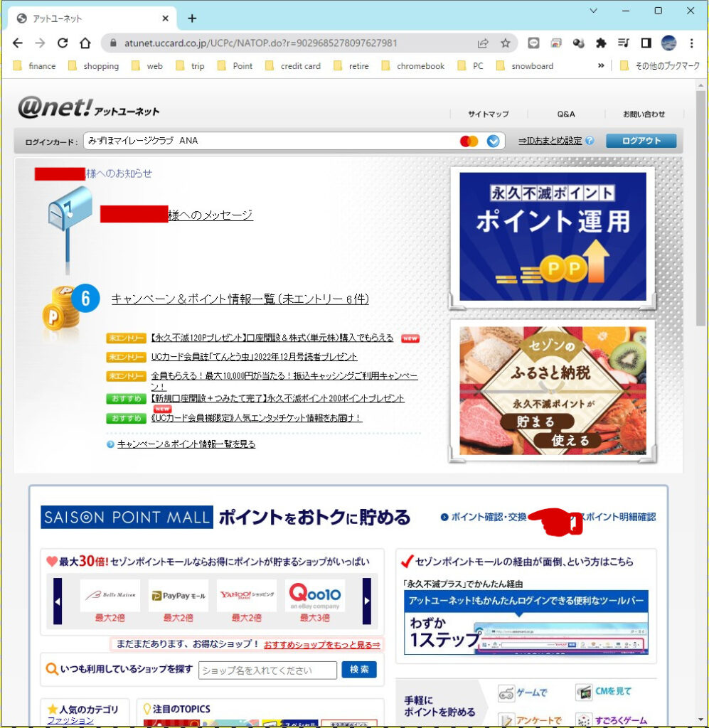Close the アットユーネット tab
The image size is (709, 728).
(x=165, y=18)
